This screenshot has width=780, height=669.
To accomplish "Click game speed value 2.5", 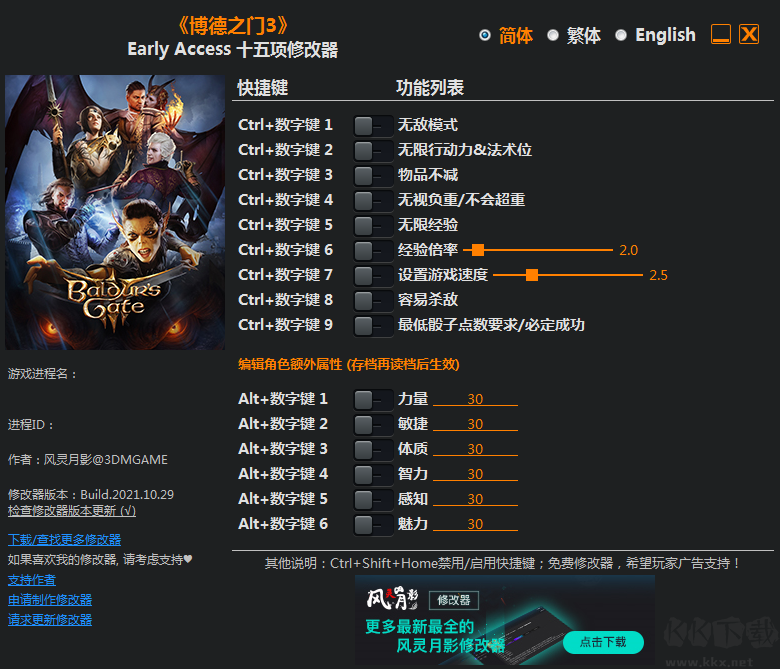I will pos(658,275).
